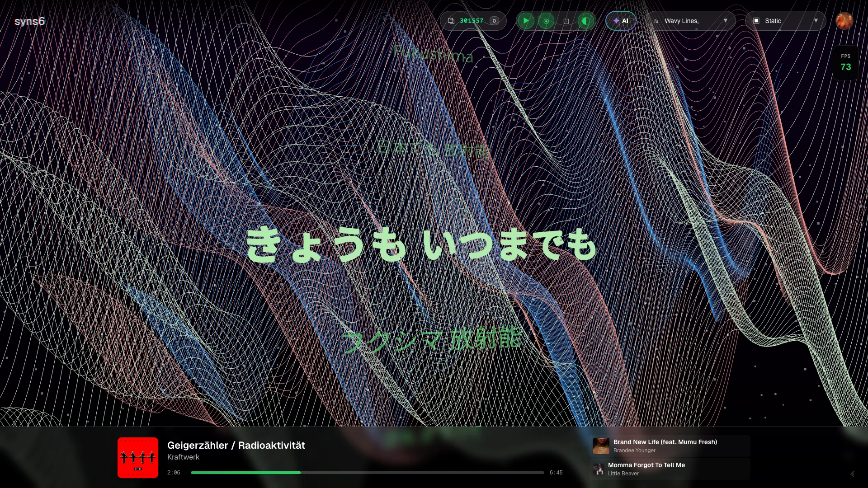Viewport: 868px width, 488px height.
Task: Click the Geigerzähler / Radioaktivität title
Action: 236,445
